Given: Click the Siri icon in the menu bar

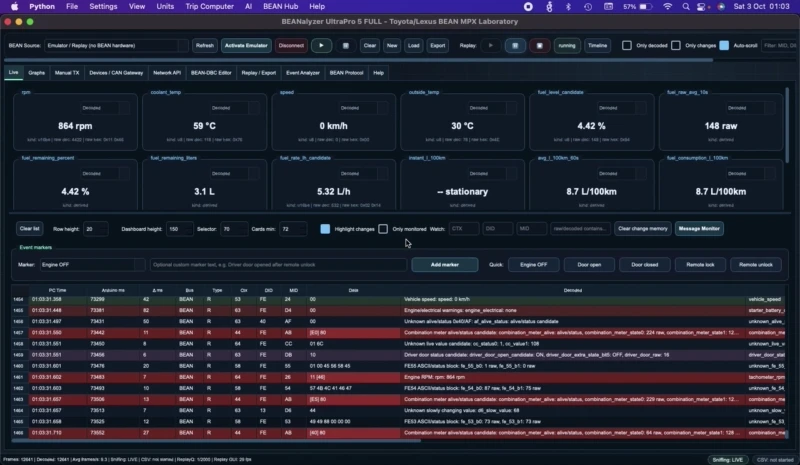Looking at the screenshot, I should coord(721,7).
